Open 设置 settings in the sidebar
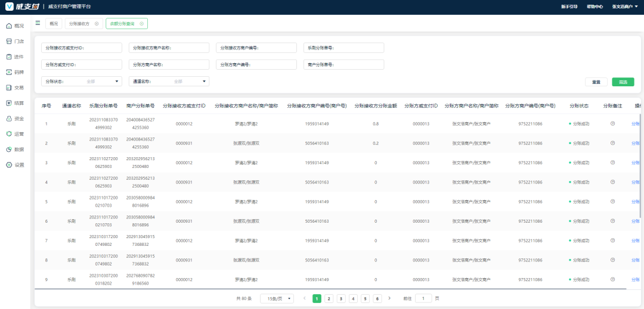This screenshot has width=644, height=309. coord(14,165)
